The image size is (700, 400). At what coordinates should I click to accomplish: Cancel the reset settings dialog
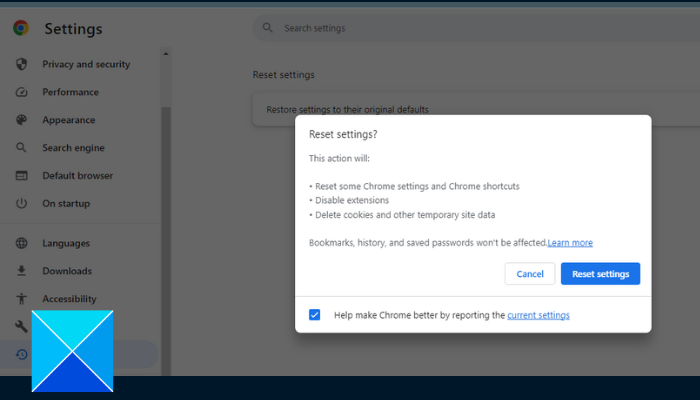pos(530,274)
